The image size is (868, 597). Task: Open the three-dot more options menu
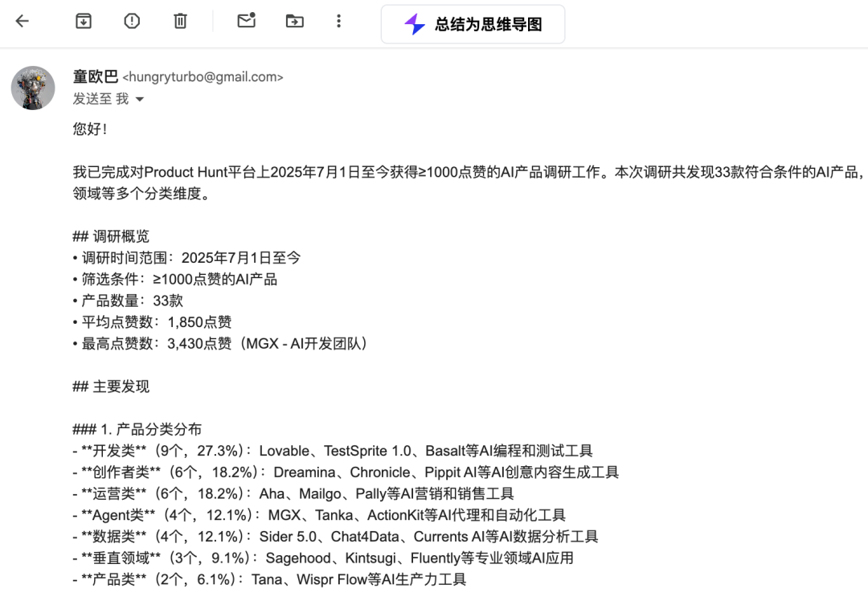coord(339,21)
